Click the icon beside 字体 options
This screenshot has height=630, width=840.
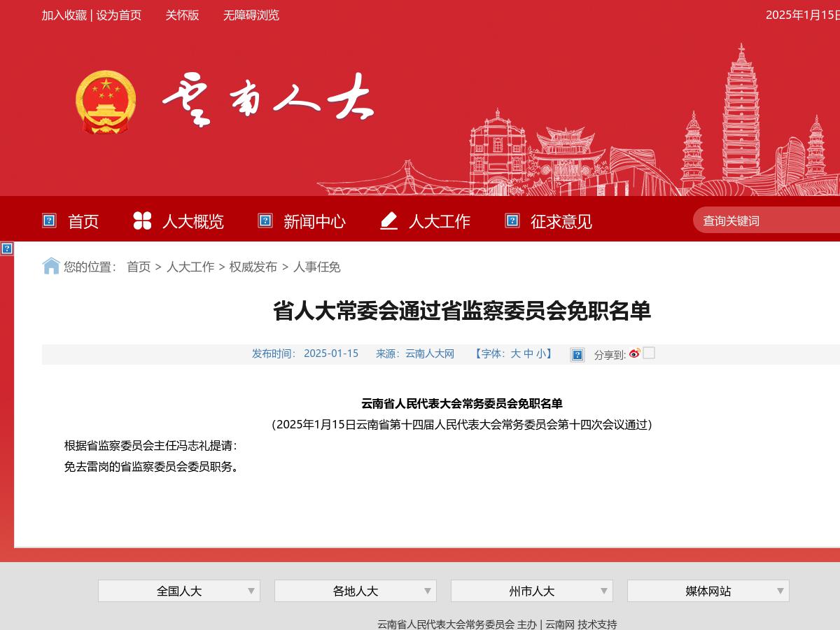pos(577,355)
